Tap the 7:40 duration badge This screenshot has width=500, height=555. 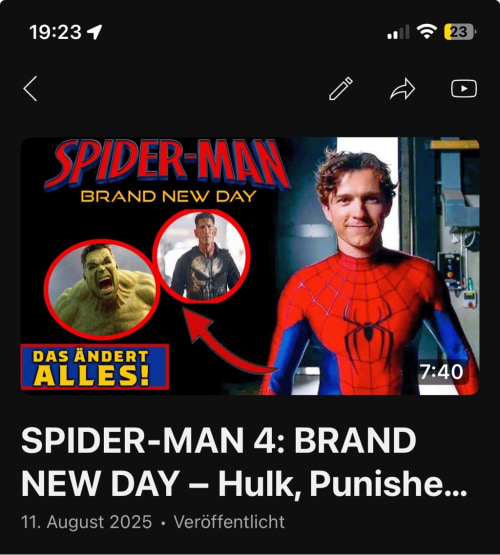[441, 372]
